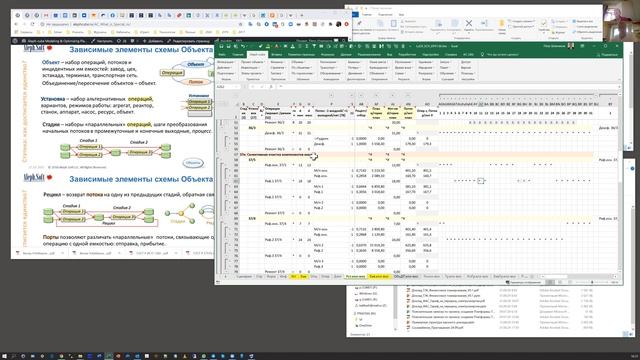Click taskbar search icon
The height and width of the screenshot is (360, 640).
pos(13,356)
